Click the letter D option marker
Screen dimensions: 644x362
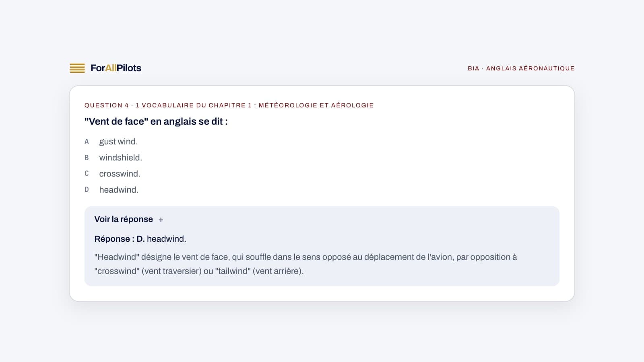tap(87, 189)
